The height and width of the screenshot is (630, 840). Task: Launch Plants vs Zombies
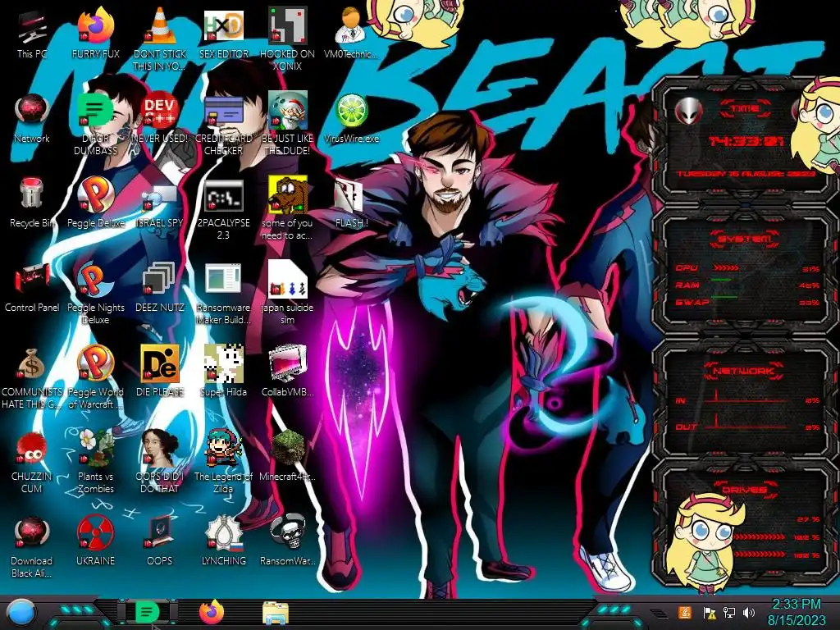[x=95, y=462]
